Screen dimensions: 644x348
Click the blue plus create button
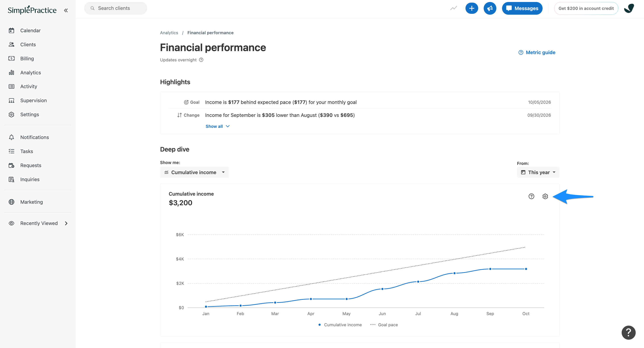(x=471, y=8)
